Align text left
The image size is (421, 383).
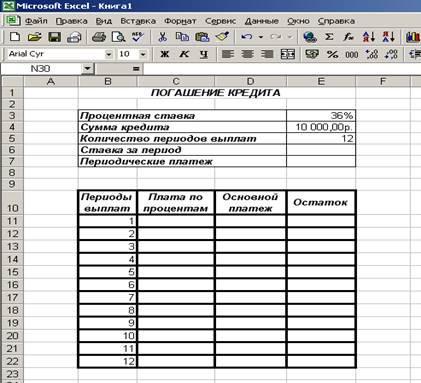point(228,54)
